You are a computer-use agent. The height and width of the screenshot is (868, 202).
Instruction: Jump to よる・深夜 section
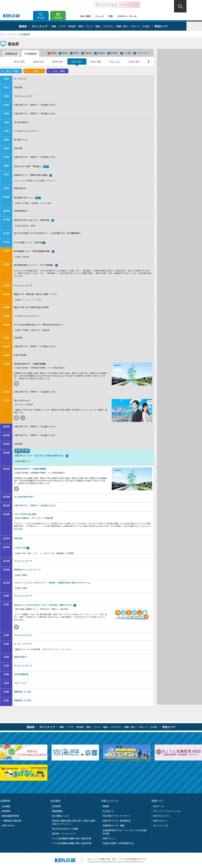click(x=57, y=71)
